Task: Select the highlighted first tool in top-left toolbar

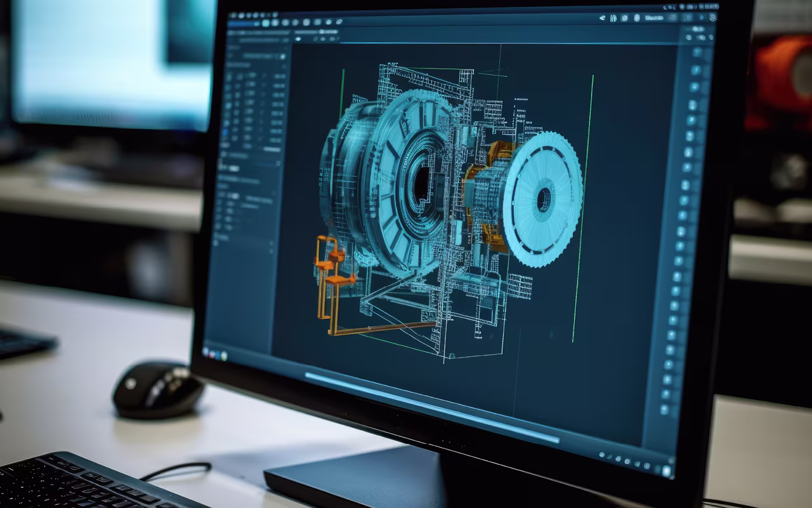Action: [x=266, y=22]
